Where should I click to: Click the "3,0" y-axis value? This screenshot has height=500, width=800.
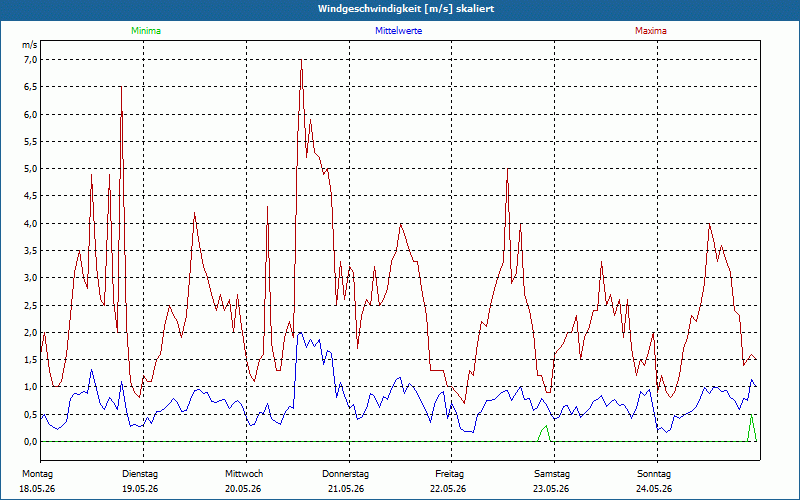(x=31, y=278)
